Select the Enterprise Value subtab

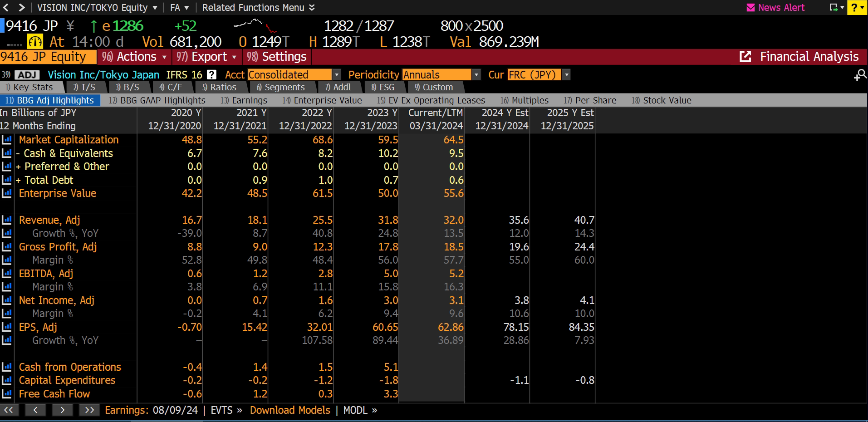[322, 100]
